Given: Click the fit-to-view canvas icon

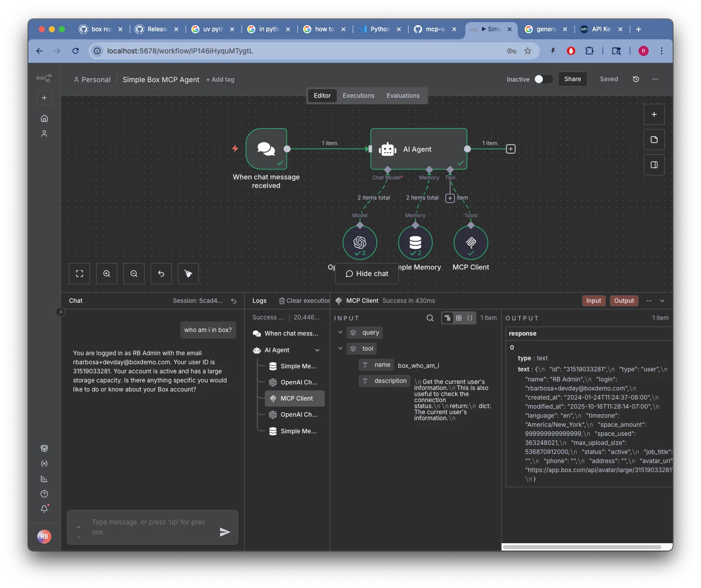Looking at the screenshot, I should point(80,274).
